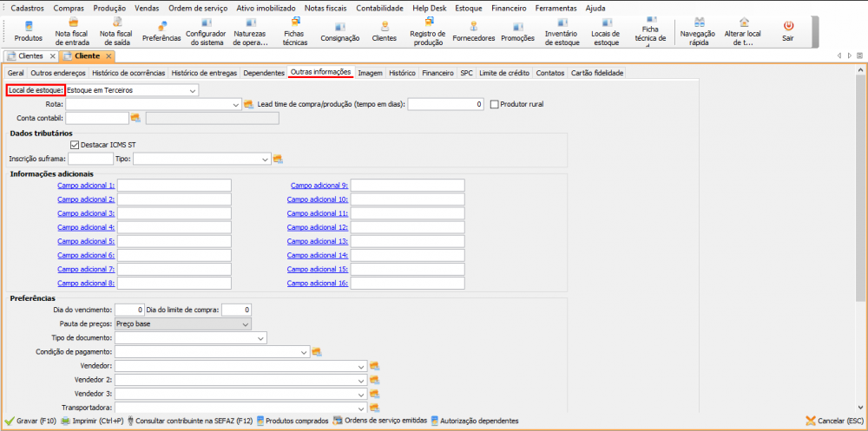Viewport: 868px width, 431px height.
Task: Enable the Produtor rural checkbox
Action: (495, 104)
